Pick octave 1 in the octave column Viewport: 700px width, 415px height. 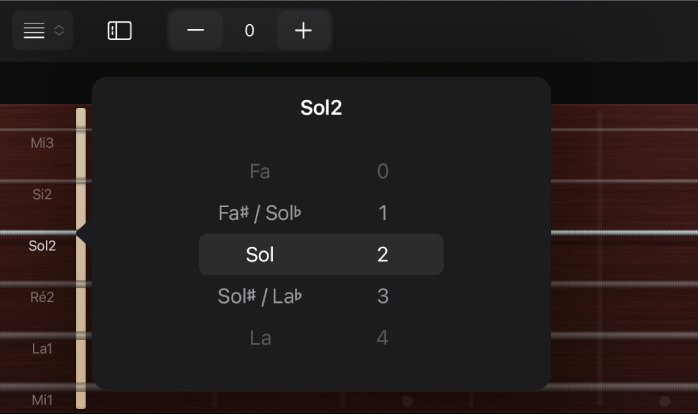382,213
